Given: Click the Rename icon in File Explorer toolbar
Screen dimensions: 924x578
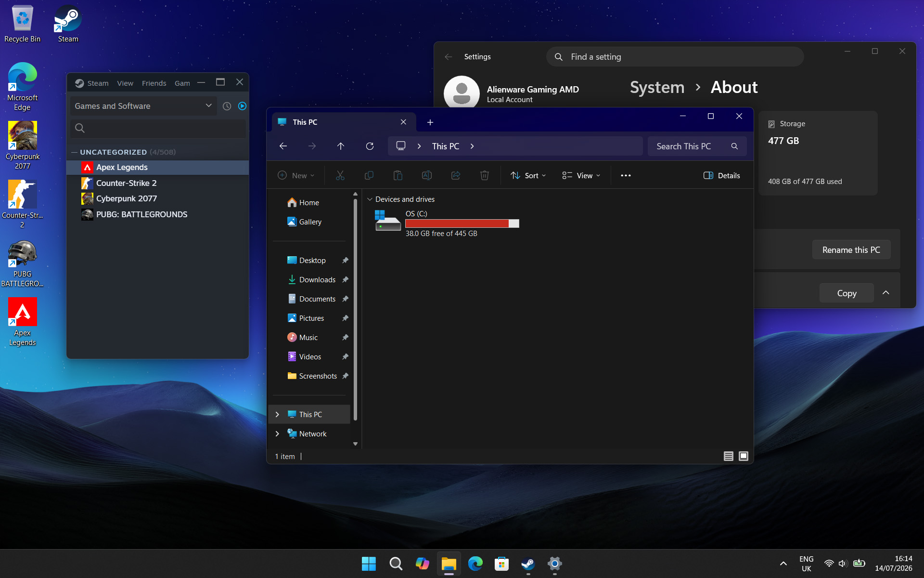Looking at the screenshot, I should (x=427, y=175).
